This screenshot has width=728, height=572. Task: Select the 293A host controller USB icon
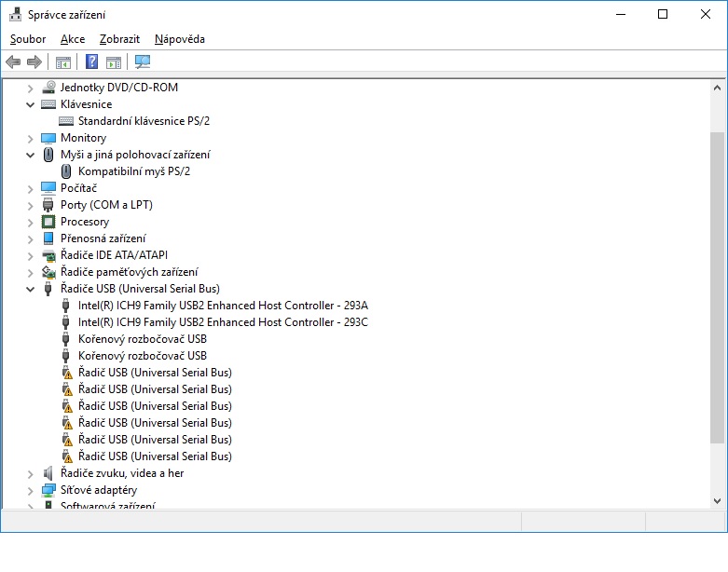pos(66,306)
